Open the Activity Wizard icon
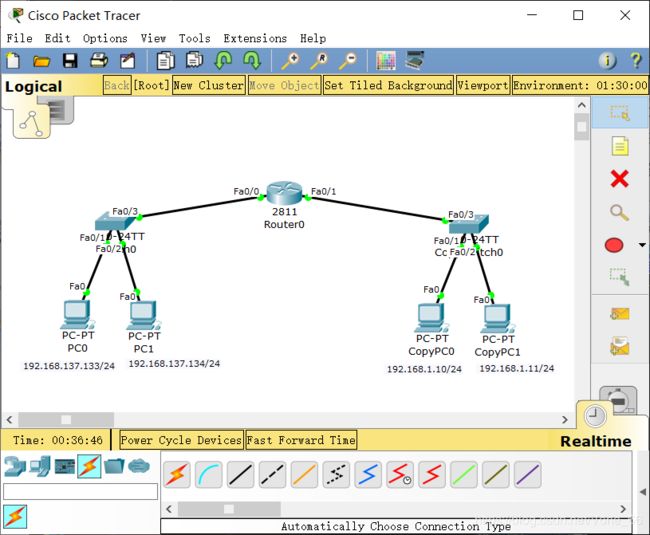 tap(128, 61)
